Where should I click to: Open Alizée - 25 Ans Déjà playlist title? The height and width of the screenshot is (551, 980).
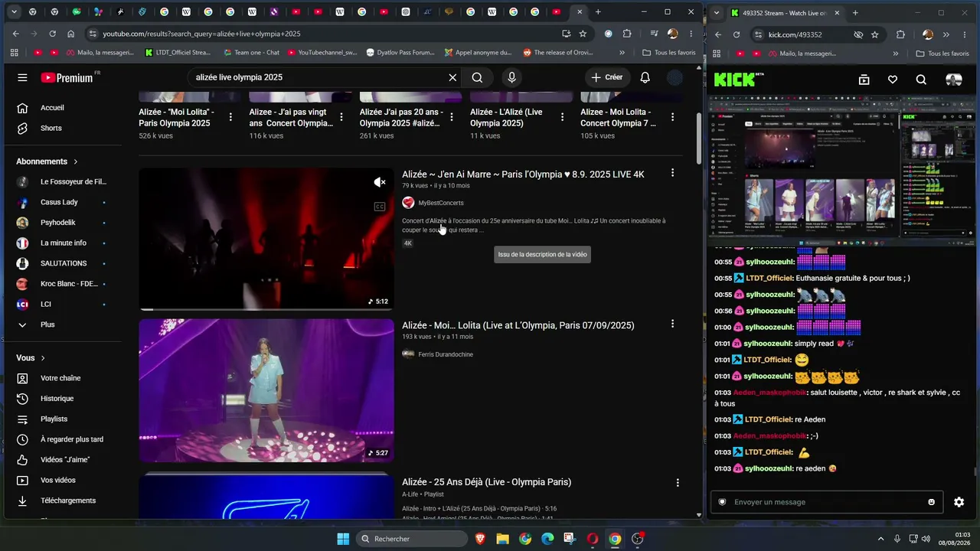(x=486, y=482)
